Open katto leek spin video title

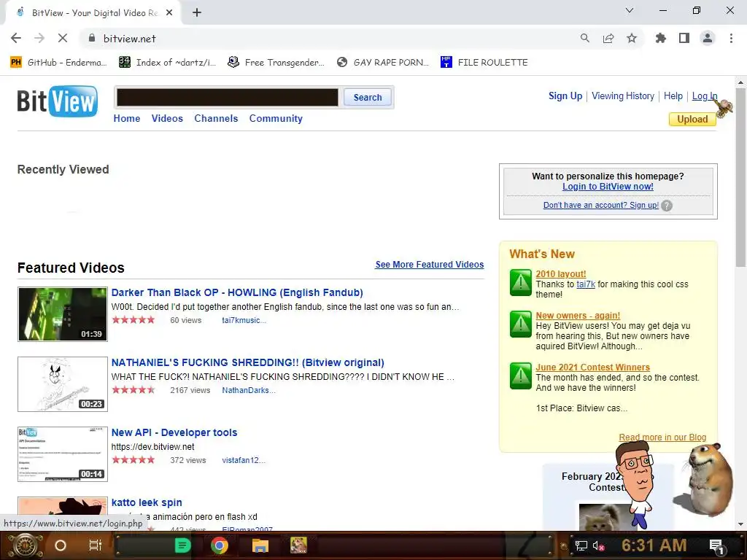point(147,502)
